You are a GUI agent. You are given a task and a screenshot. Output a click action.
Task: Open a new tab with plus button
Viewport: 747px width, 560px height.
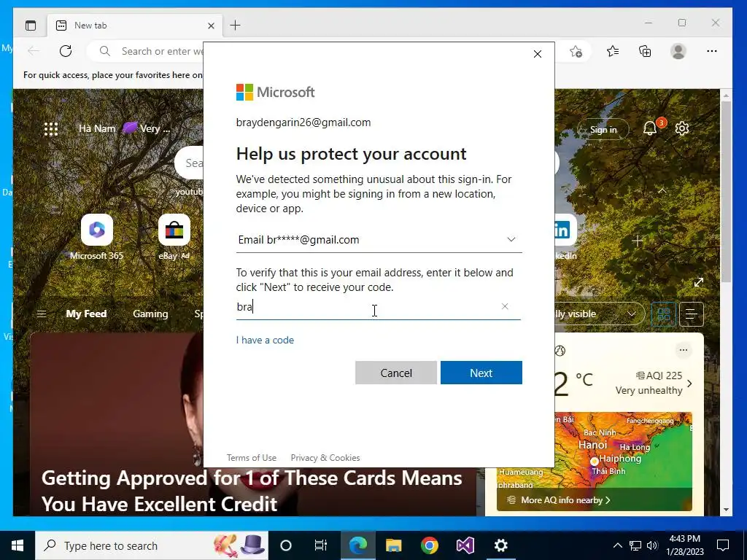[x=236, y=26]
